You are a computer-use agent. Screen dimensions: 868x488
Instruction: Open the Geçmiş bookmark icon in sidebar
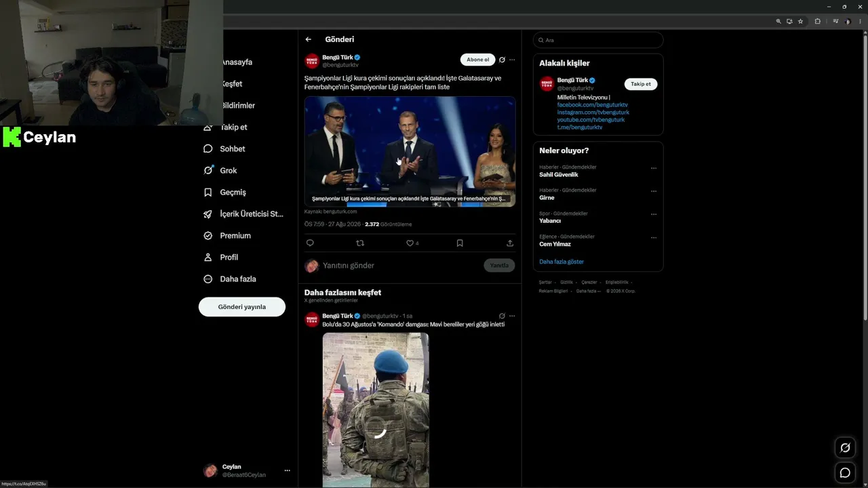[208, 192]
